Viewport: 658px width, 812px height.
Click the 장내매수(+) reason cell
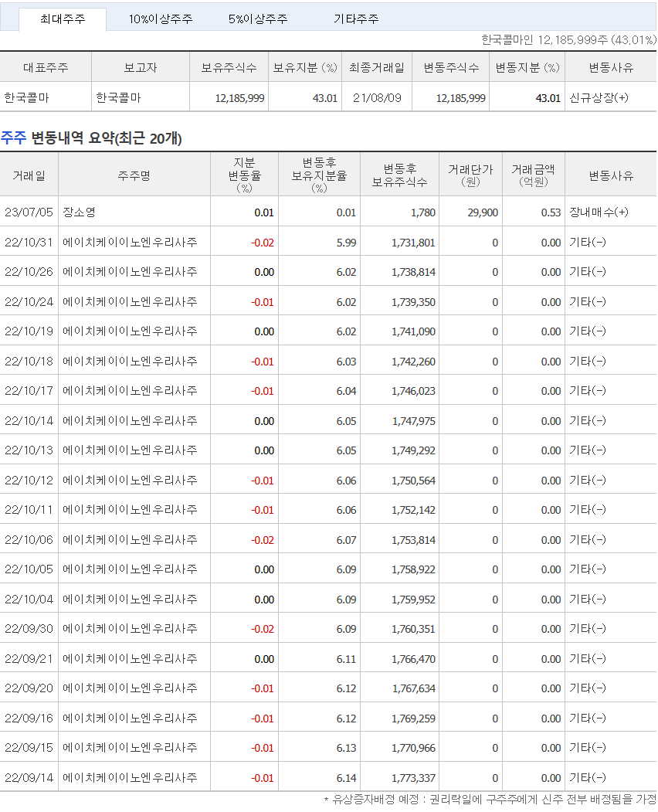tap(610, 212)
